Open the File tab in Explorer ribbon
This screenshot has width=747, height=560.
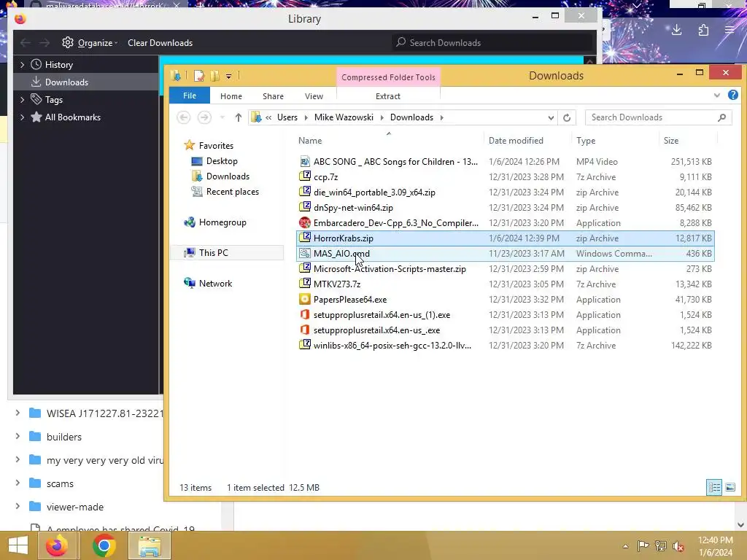(190, 96)
